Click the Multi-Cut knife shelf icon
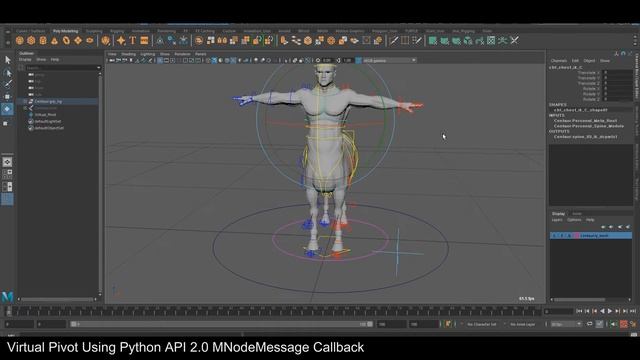Screen dimensions: 640x360 [393, 40]
